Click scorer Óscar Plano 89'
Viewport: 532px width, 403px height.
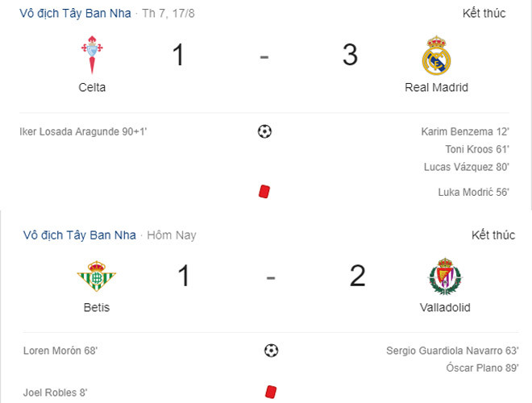pos(482,368)
